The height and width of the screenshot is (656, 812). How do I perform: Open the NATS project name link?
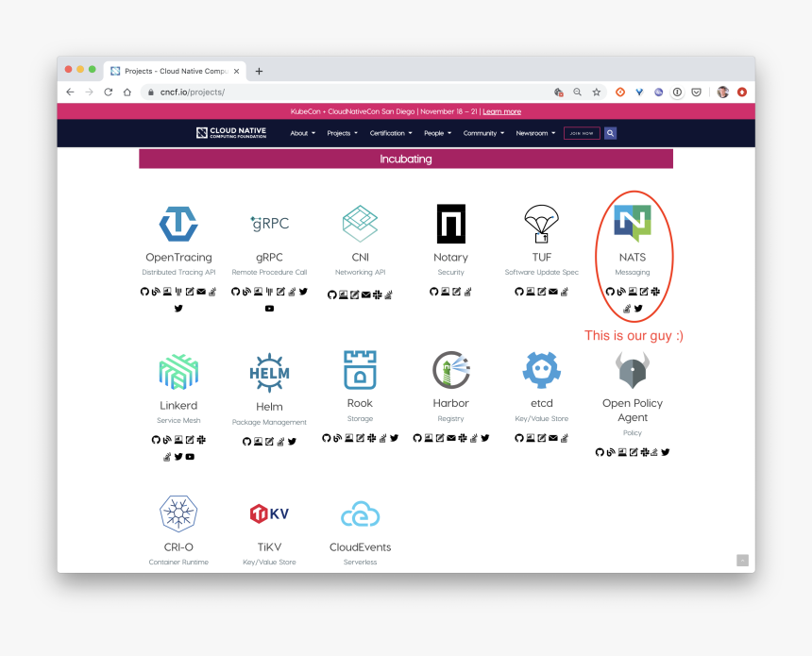point(633,257)
